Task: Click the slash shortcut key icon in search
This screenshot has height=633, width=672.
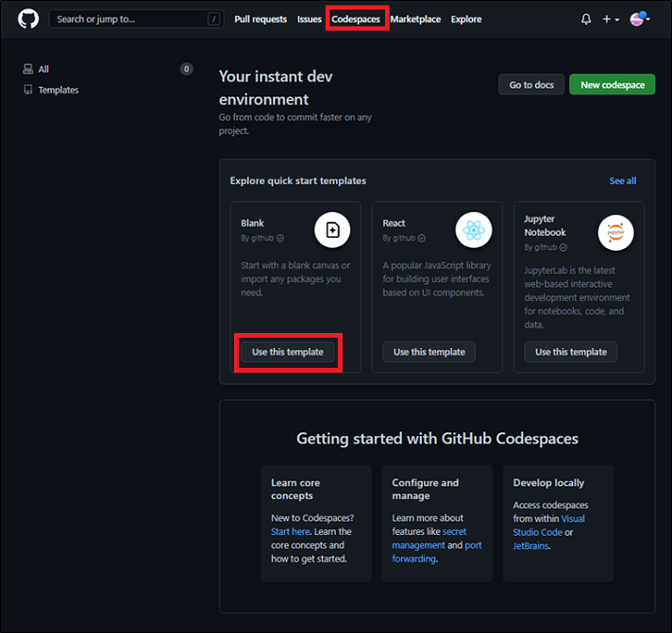Action: click(x=213, y=19)
